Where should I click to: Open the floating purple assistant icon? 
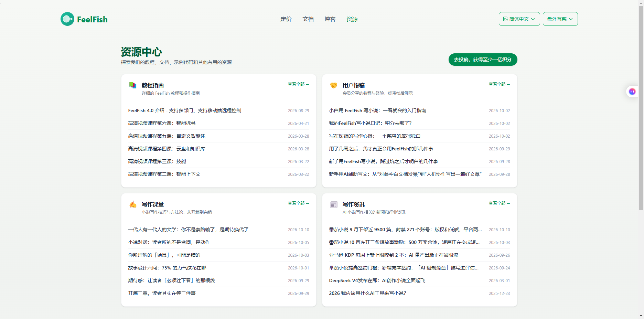pyautogui.click(x=632, y=92)
